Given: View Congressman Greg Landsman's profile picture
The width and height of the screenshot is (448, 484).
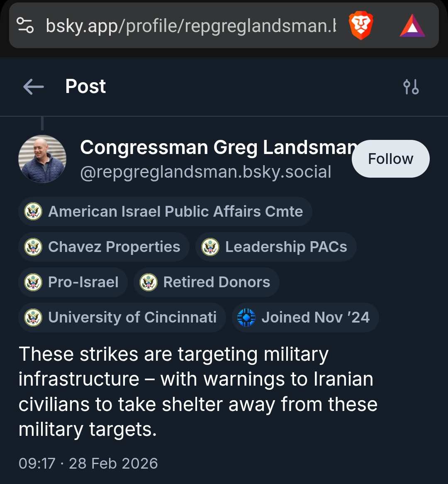Looking at the screenshot, I should click(x=42, y=159).
